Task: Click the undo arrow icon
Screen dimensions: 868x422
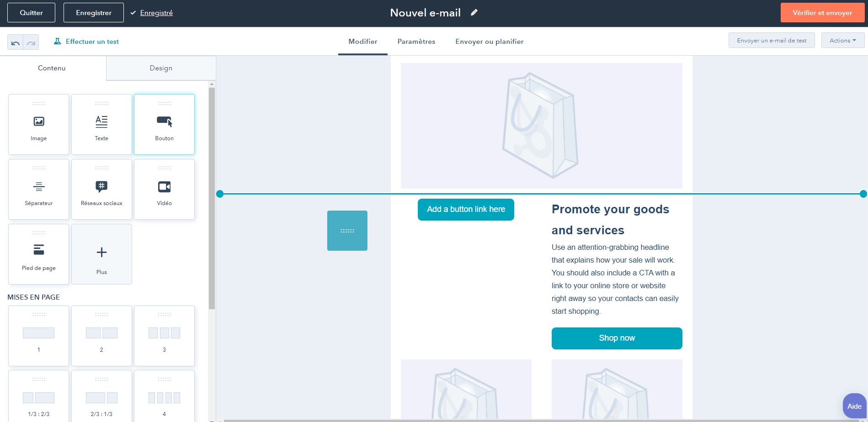Action: click(x=15, y=42)
